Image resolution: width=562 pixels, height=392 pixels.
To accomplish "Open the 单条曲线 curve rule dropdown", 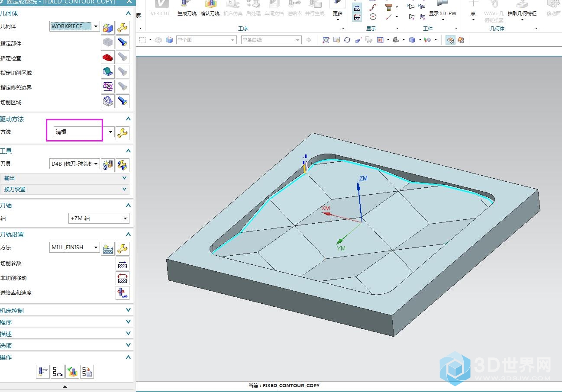I will [x=298, y=40].
